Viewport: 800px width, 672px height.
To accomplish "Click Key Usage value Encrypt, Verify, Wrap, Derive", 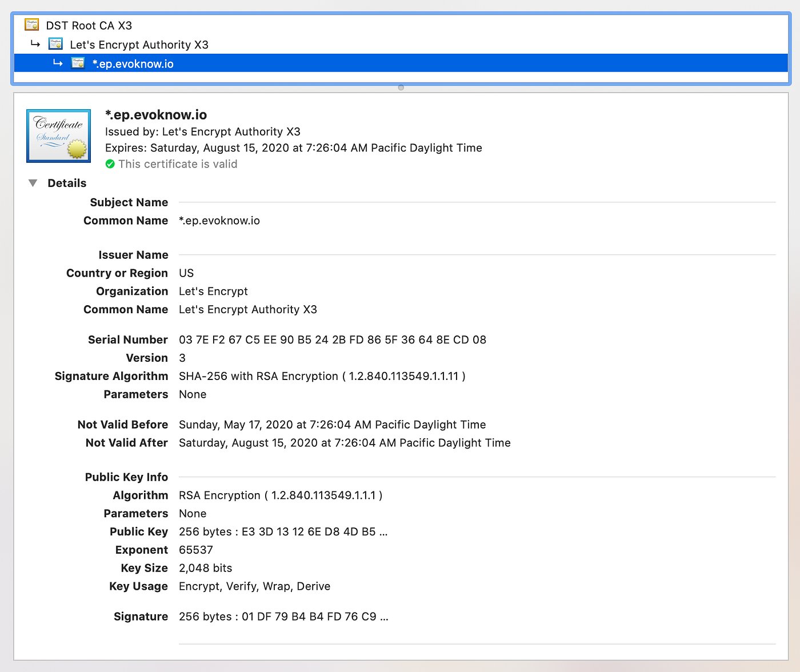I will point(255,586).
